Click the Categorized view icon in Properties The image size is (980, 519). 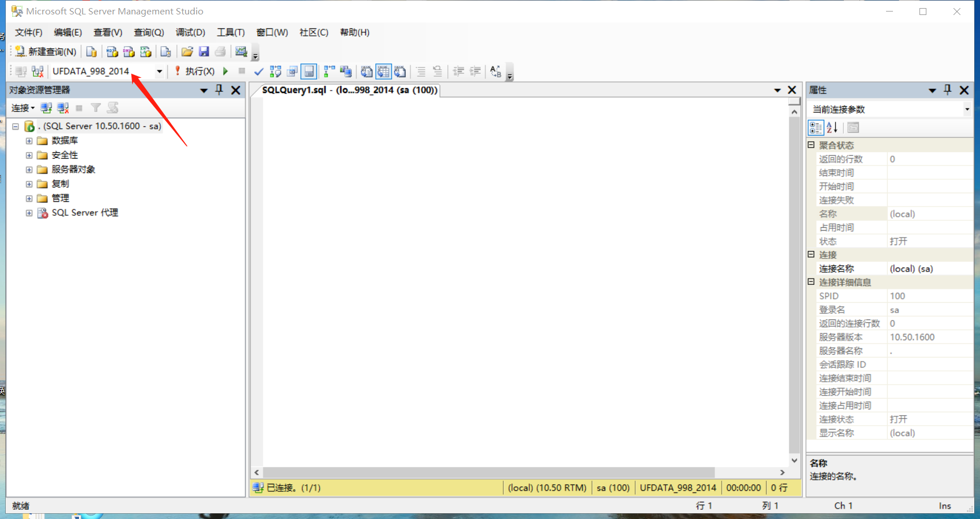(816, 127)
